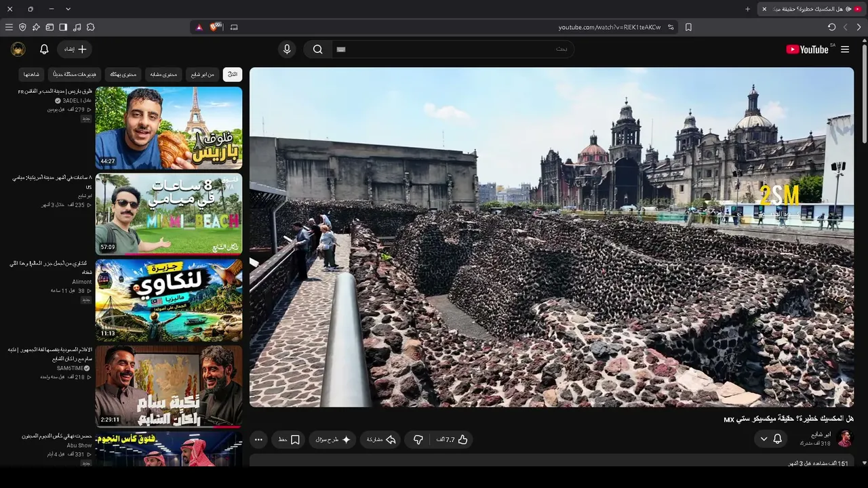The image size is (868, 488).
Task: Click the Ask (طرح سؤال) button
Action: coord(333,440)
